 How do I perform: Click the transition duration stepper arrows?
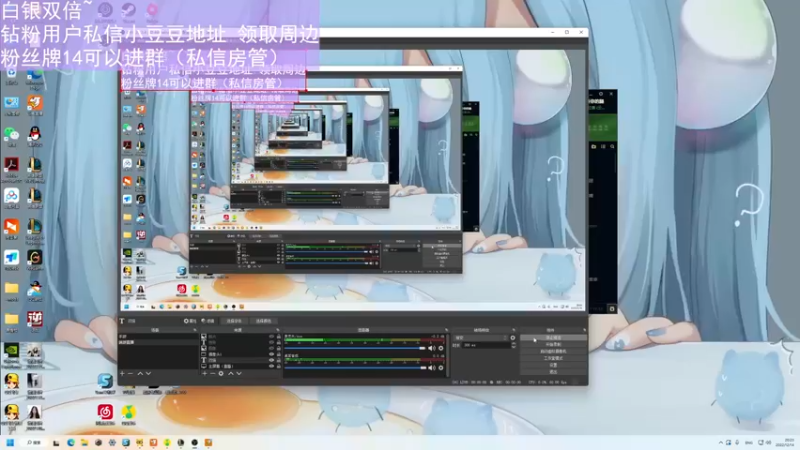[x=514, y=345]
